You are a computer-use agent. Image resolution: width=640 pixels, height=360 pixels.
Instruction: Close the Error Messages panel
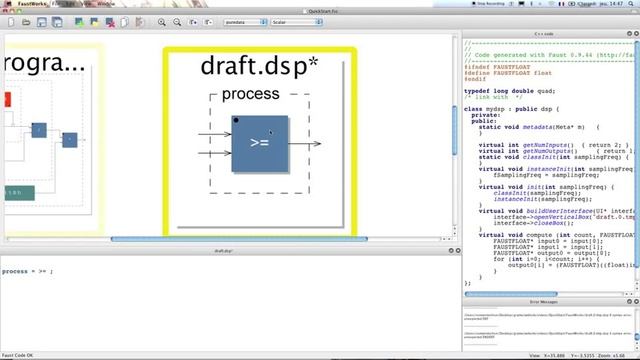click(x=636, y=302)
